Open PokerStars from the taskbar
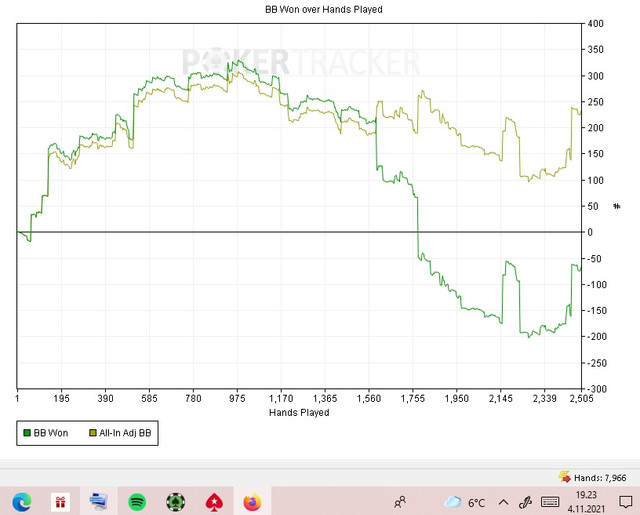This screenshot has width=640, height=515. tap(214, 502)
